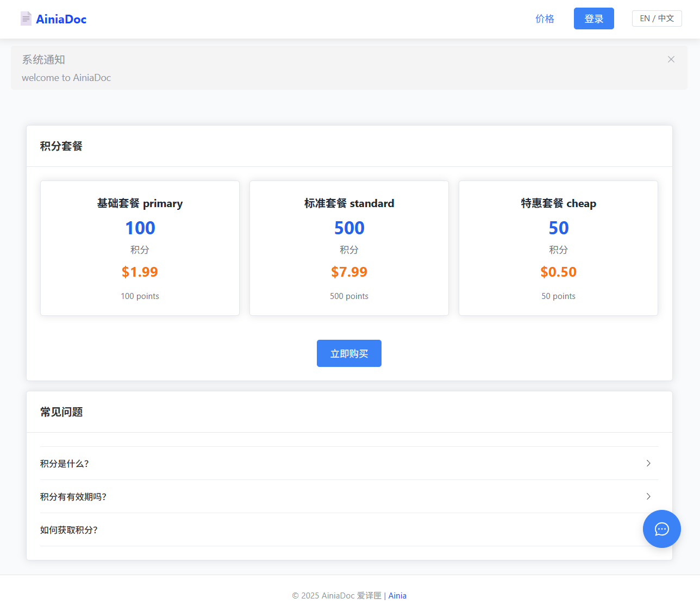The height and width of the screenshot is (611, 700).
Task: Open the floating chat bubble icon
Action: point(661,529)
